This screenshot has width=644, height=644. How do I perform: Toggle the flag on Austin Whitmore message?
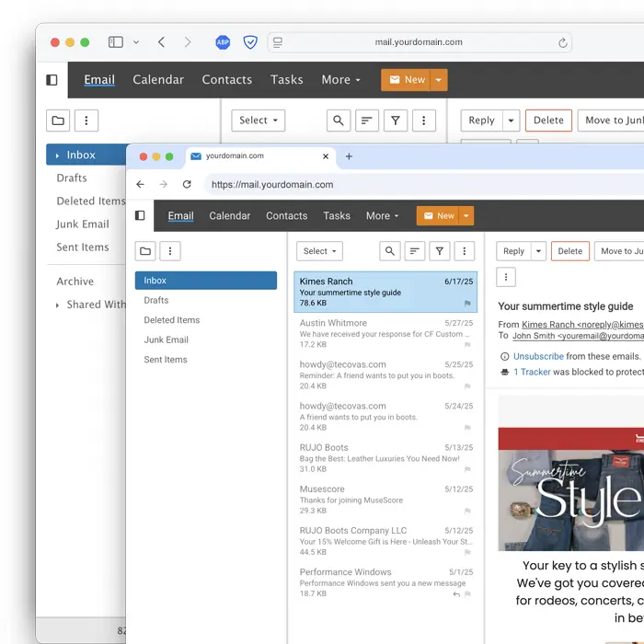(467, 345)
